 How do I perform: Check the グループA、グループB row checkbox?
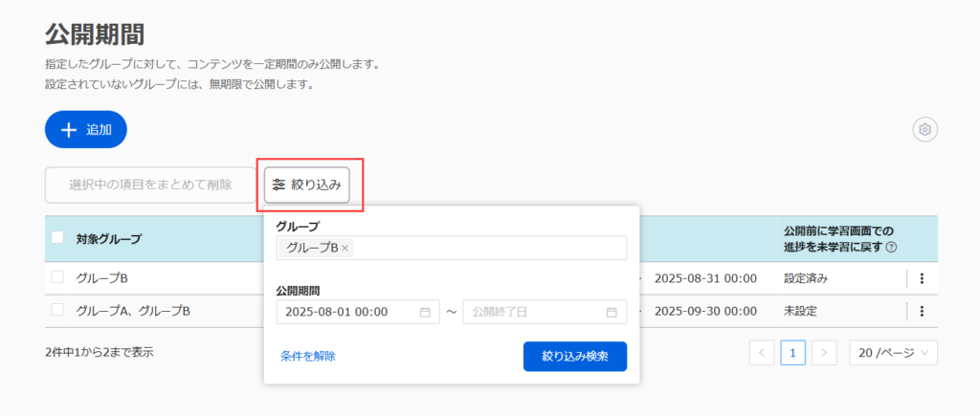pyautogui.click(x=57, y=310)
